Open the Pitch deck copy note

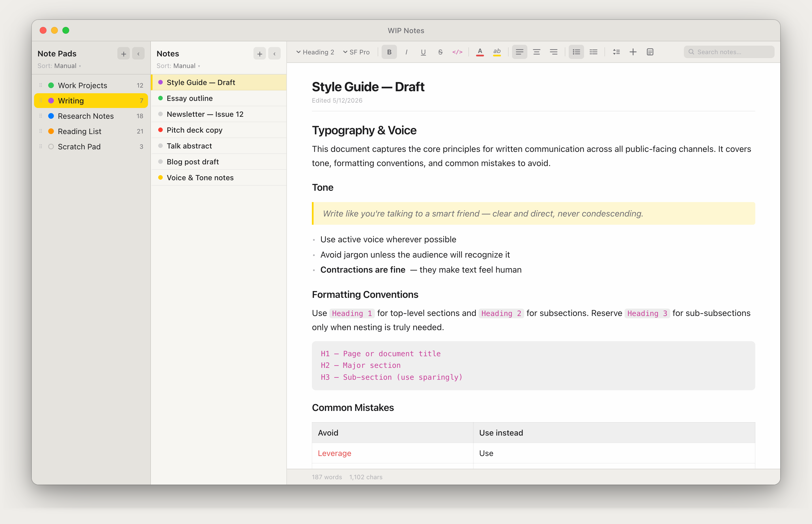click(x=219, y=130)
